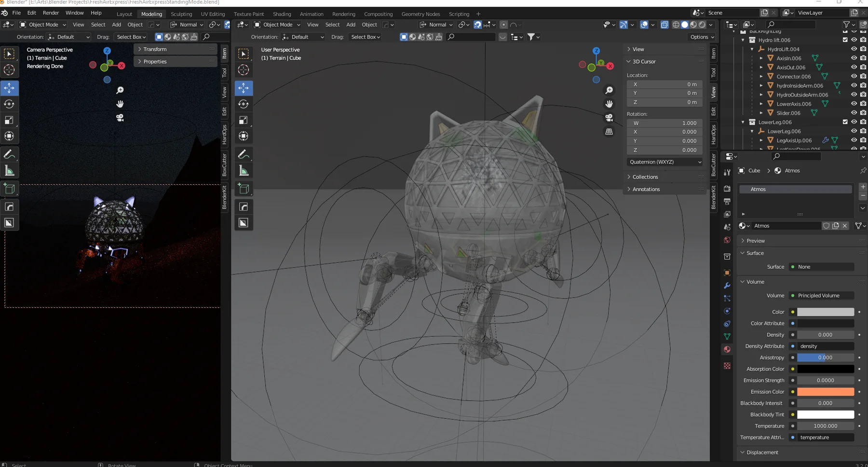Click the Select Box tool in Camera Perspective viewport
The width and height of the screenshot is (868, 467).
click(x=9, y=54)
